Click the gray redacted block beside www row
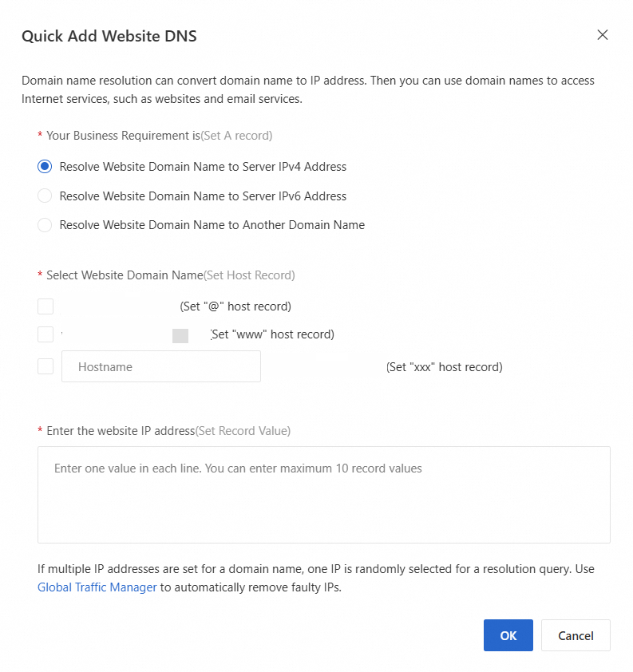 pos(180,335)
